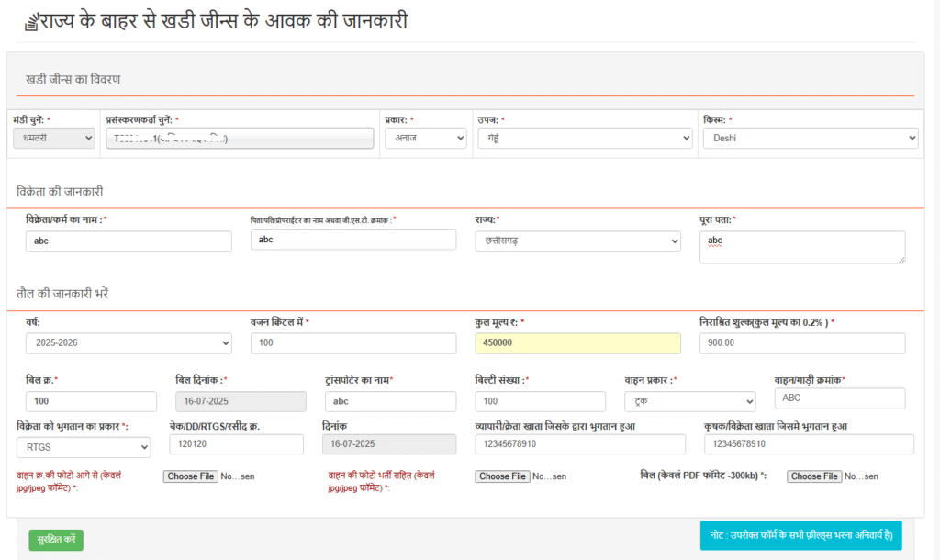Open the राज्य dropdown showing छत्तीसगढ़
This screenshot has width=940, height=560.
(578, 241)
